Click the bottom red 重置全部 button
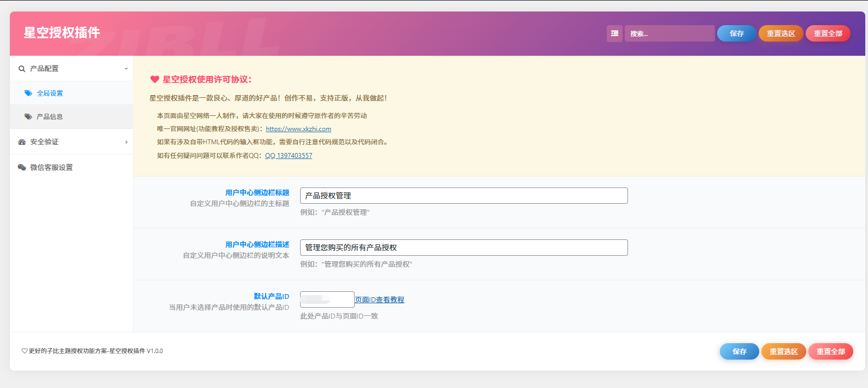Screen dimensions: 868x388 pos(830,351)
